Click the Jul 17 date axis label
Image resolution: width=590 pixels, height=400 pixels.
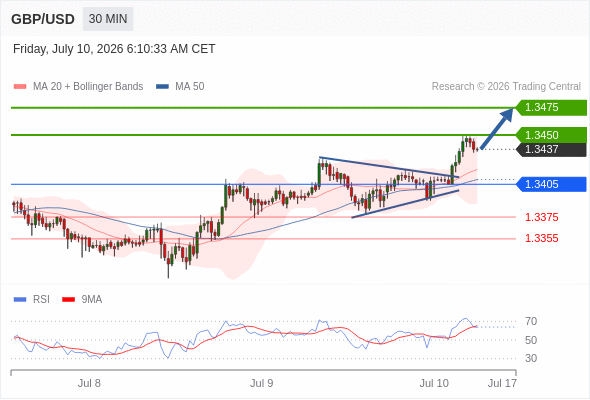[502, 383]
